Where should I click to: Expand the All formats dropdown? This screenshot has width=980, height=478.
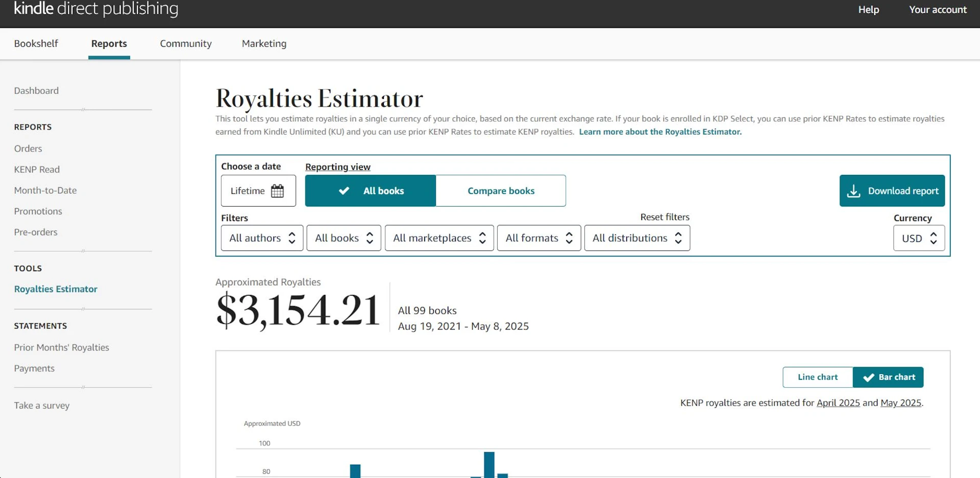point(539,238)
